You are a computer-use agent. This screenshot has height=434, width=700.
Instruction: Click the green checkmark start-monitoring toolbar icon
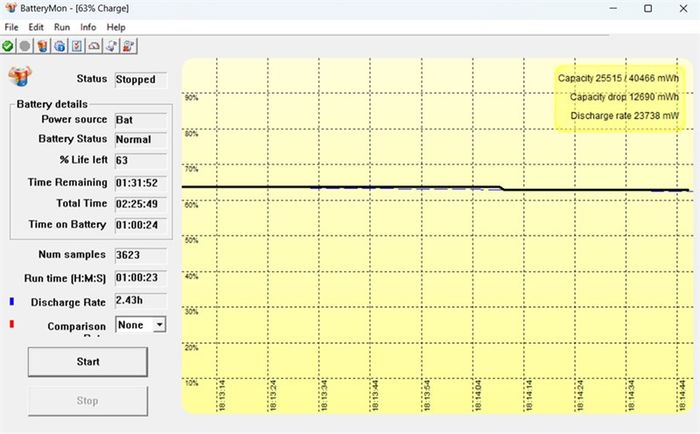(x=8, y=46)
